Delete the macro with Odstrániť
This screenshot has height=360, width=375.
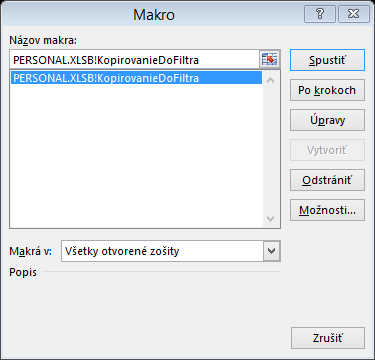pyautogui.click(x=327, y=180)
